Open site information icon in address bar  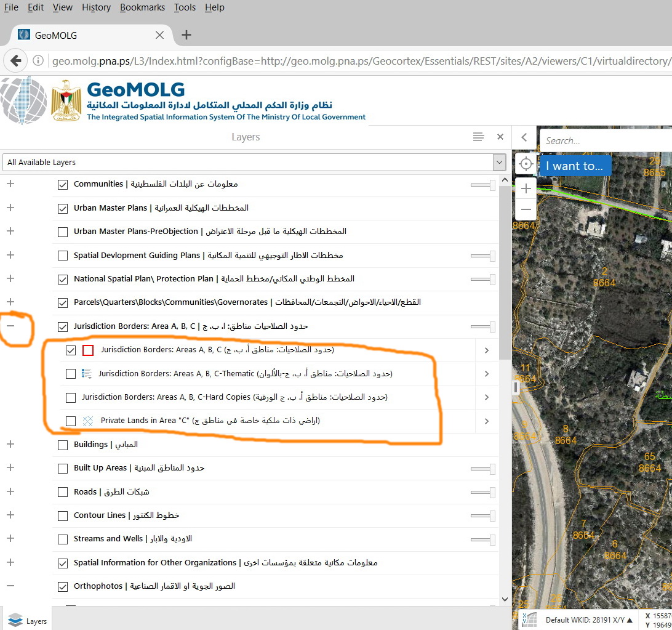click(x=38, y=61)
